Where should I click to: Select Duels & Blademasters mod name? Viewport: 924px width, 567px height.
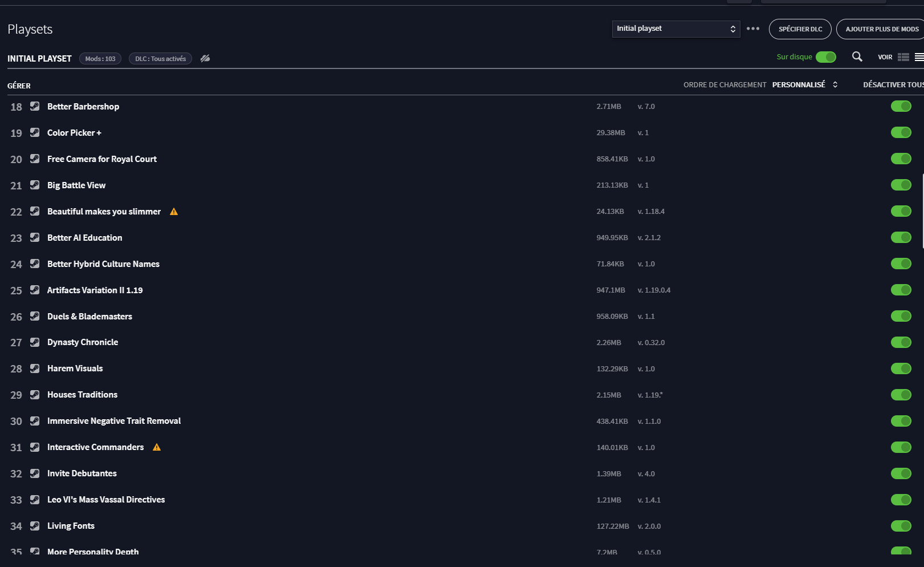[x=89, y=316]
